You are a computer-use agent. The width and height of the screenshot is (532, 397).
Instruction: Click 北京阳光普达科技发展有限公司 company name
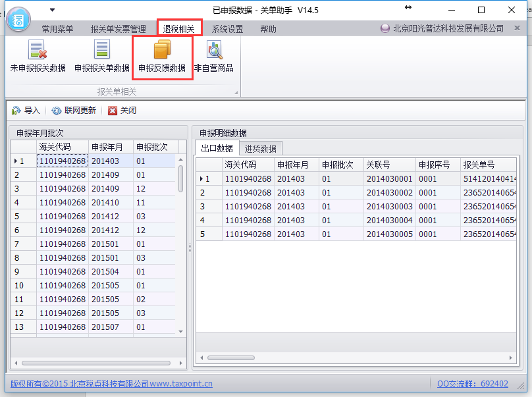click(448, 29)
